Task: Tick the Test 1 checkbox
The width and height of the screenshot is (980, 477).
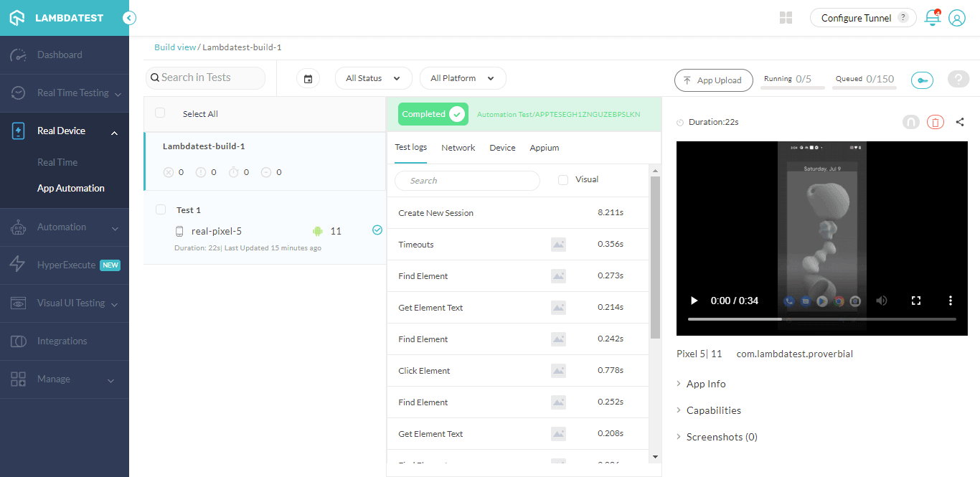Action: coord(161,209)
